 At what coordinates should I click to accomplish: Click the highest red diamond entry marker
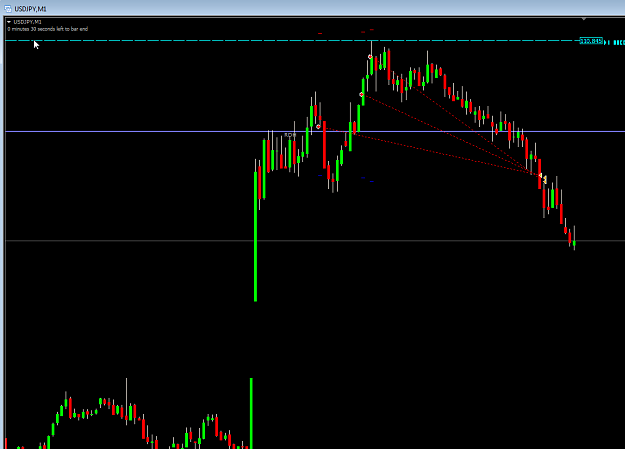tap(370, 57)
